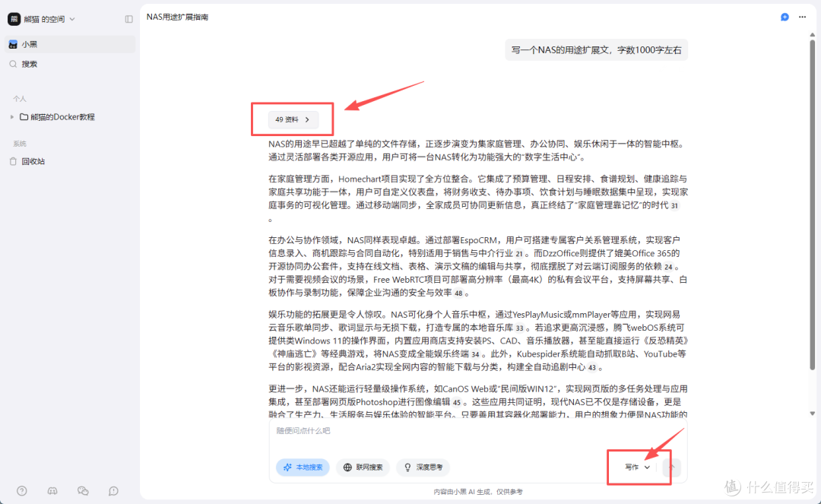Open the 熊猫 的空间 workspace dropdown
The height and width of the screenshot is (504, 821).
click(x=41, y=19)
